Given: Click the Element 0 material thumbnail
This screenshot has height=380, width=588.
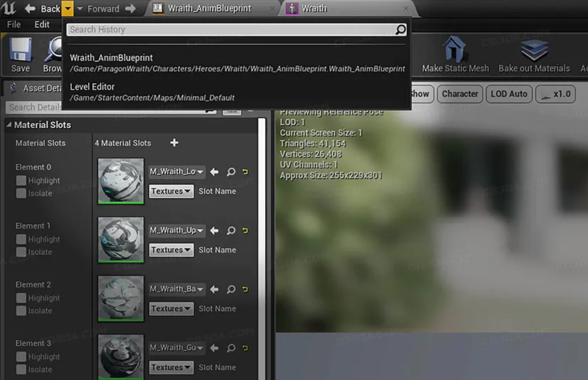Looking at the screenshot, I should click(x=121, y=181).
